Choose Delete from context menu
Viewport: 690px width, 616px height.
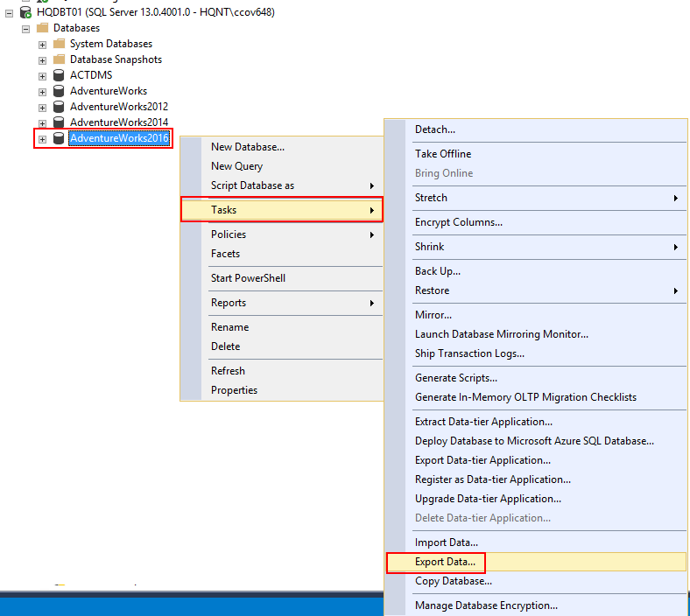point(282,346)
